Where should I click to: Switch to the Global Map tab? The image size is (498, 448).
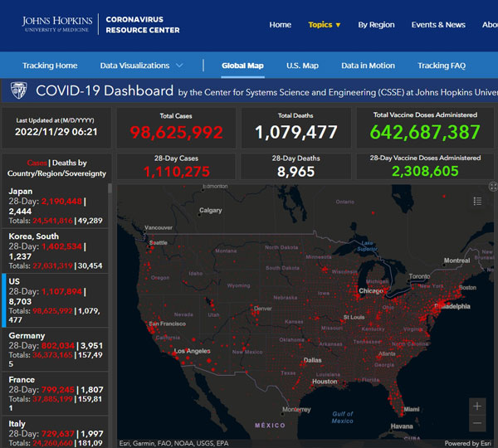(x=242, y=66)
